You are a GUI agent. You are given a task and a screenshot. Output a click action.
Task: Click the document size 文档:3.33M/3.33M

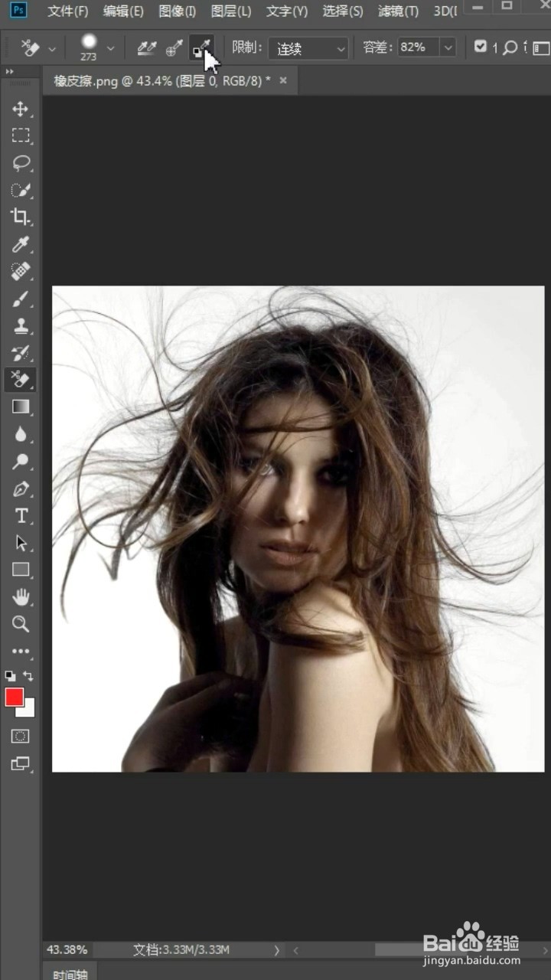(181, 949)
